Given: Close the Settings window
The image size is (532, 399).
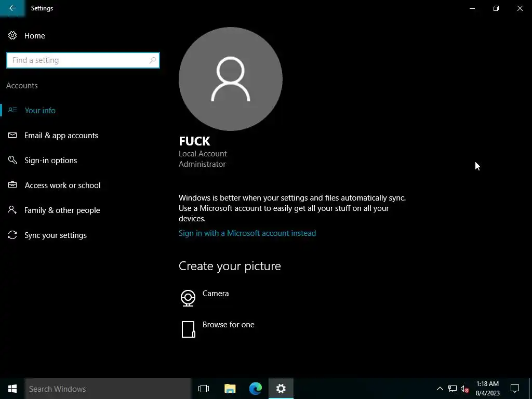Looking at the screenshot, I should [x=520, y=8].
